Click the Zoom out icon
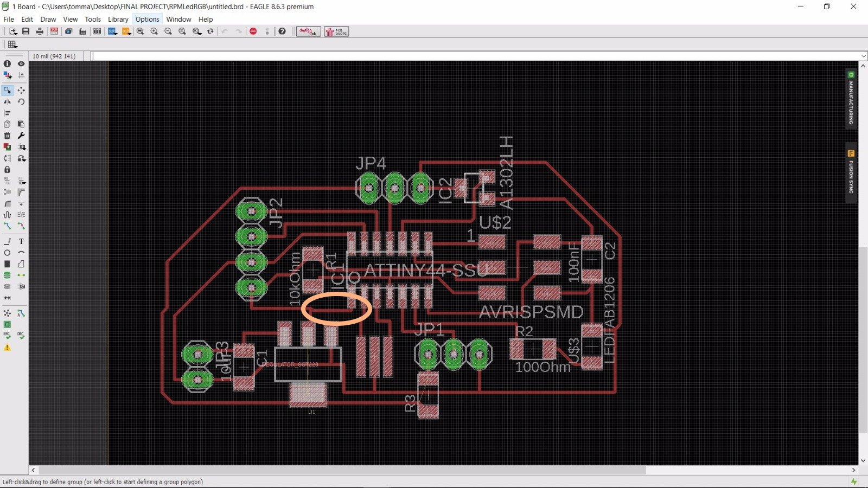This screenshot has height=488, width=868. pyautogui.click(x=168, y=31)
